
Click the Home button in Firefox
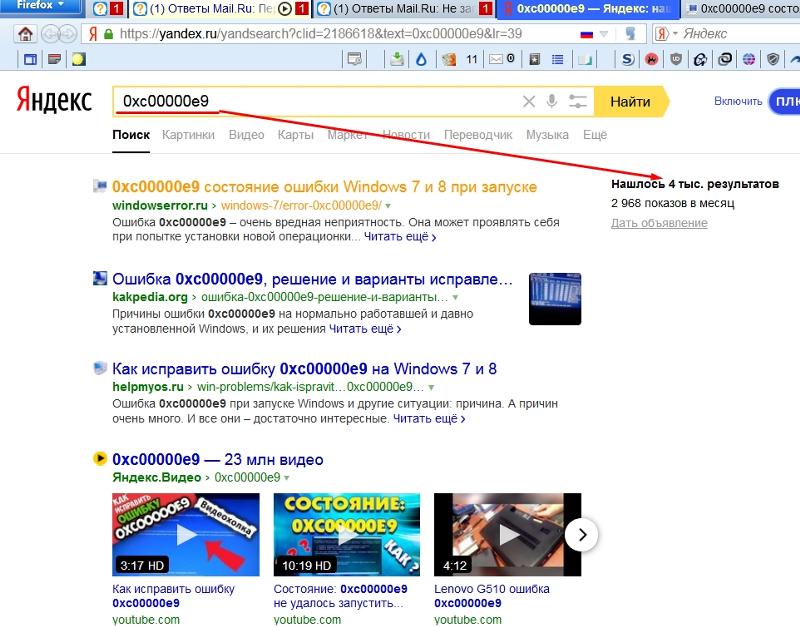pos(24,34)
